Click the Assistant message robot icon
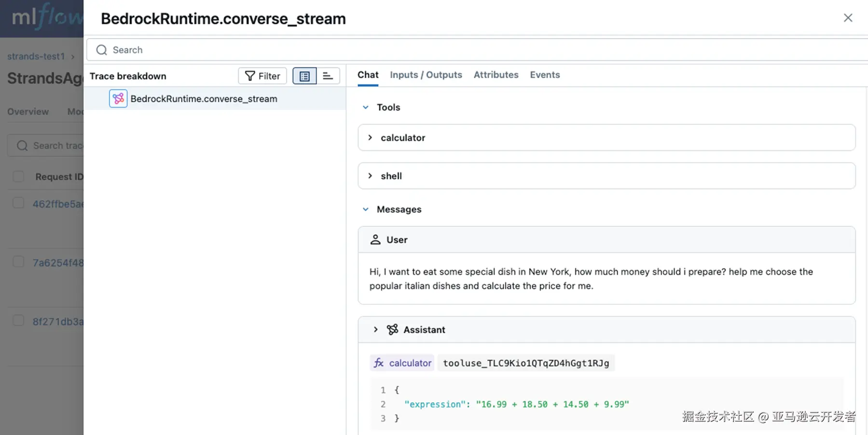This screenshot has width=868, height=435. 392,330
